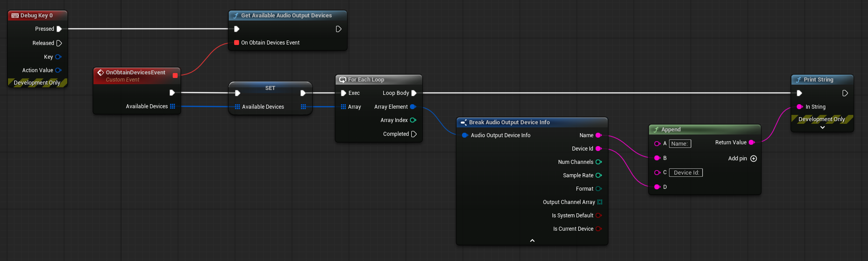Click the Audio Output Device Info input pin

465,135
